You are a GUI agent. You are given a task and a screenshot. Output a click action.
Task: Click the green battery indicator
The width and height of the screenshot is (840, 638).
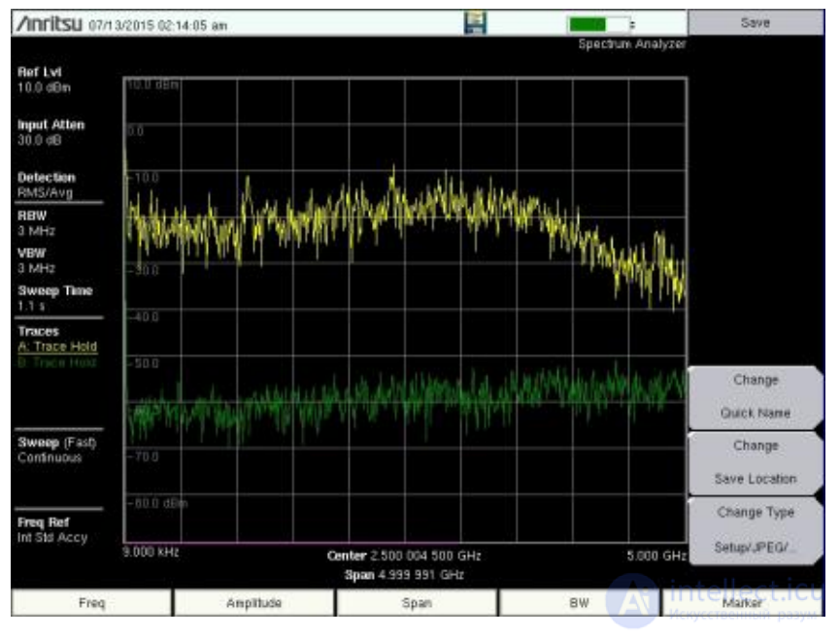[x=599, y=24]
